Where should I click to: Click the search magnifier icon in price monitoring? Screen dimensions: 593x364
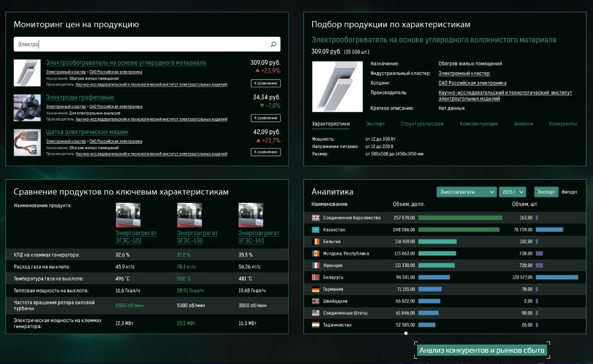[273, 44]
